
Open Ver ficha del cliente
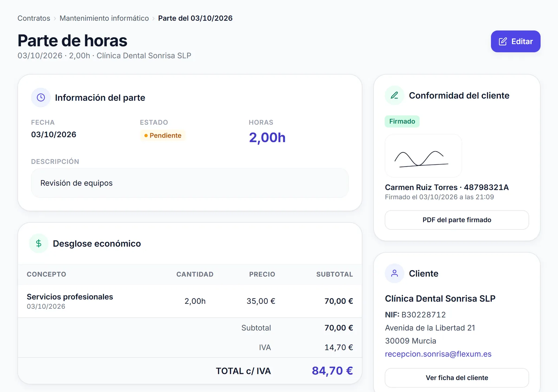pos(457,378)
